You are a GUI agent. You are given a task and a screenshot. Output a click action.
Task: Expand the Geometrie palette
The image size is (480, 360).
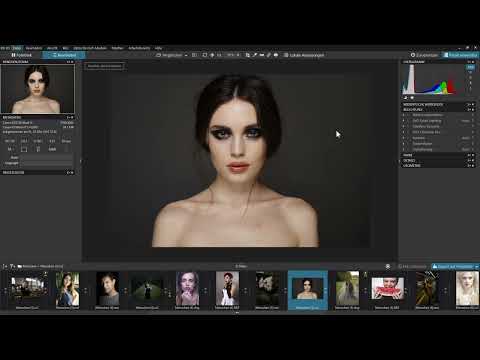(469, 165)
